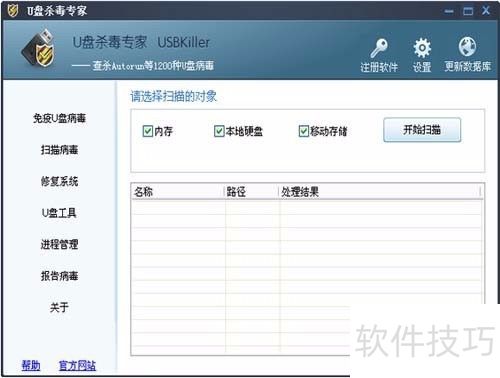Maximize the U盘杀毒专家 window
The height and width of the screenshot is (378, 500).
(468, 11)
